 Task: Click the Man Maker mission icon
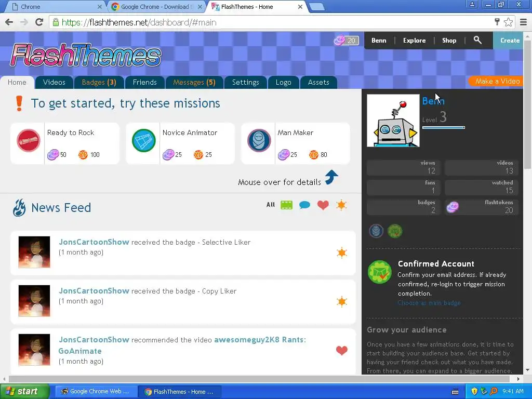259,140
